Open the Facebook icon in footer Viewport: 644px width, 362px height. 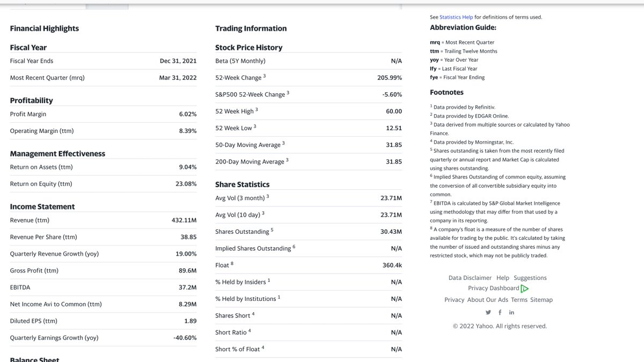(500, 313)
